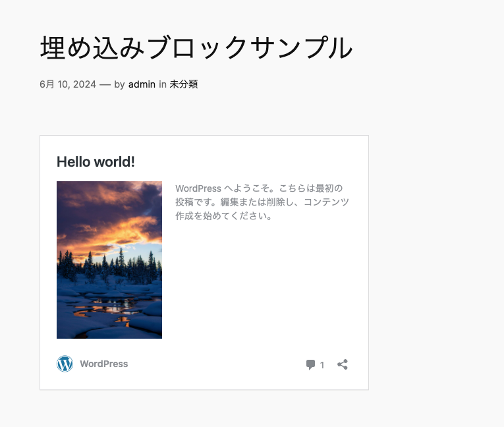Screen dimensions: 504x427
Task: Open the 未分類 category link
Action: pos(184,84)
